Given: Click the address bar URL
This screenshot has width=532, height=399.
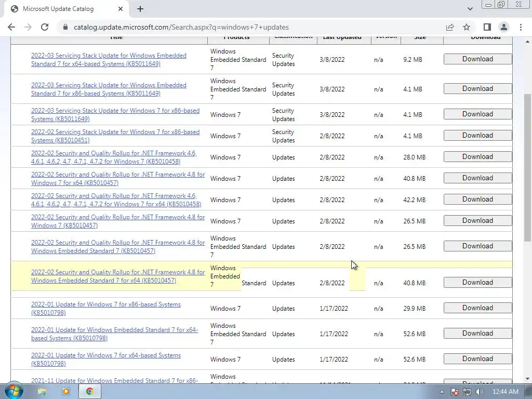Looking at the screenshot, I should tap(181, 27).
